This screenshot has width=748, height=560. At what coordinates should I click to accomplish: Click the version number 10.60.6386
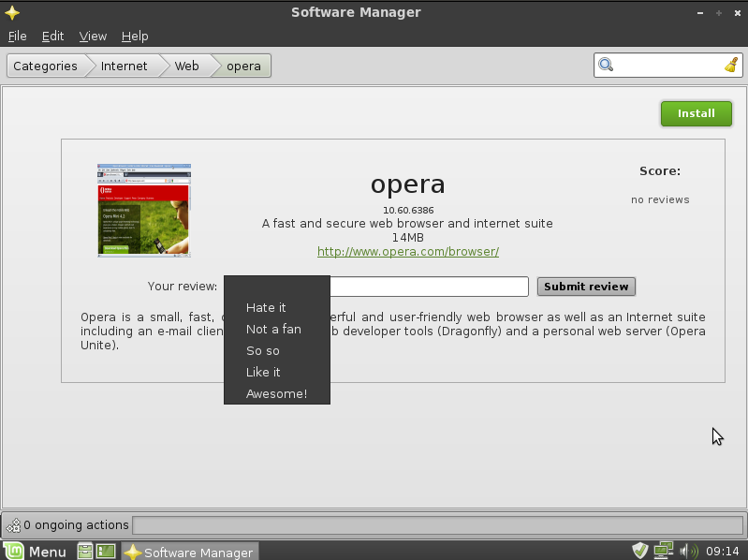click(x=408, y=210)
